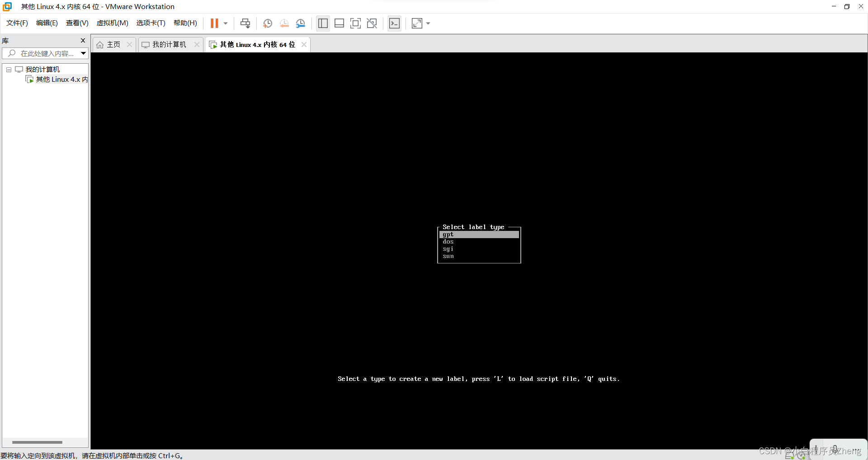Toggle the thumbnail bar view icon
The width and height of the screenshot is (868, 460).
pos(339,23)
